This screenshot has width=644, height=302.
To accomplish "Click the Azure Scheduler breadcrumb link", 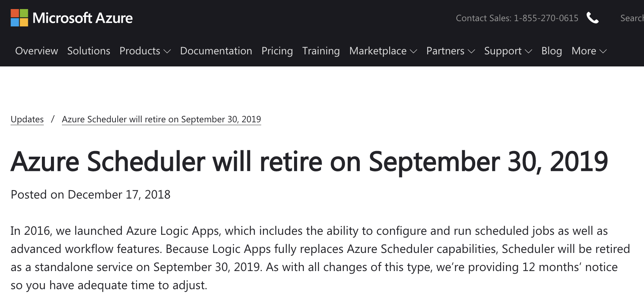I will pos(161,119).
